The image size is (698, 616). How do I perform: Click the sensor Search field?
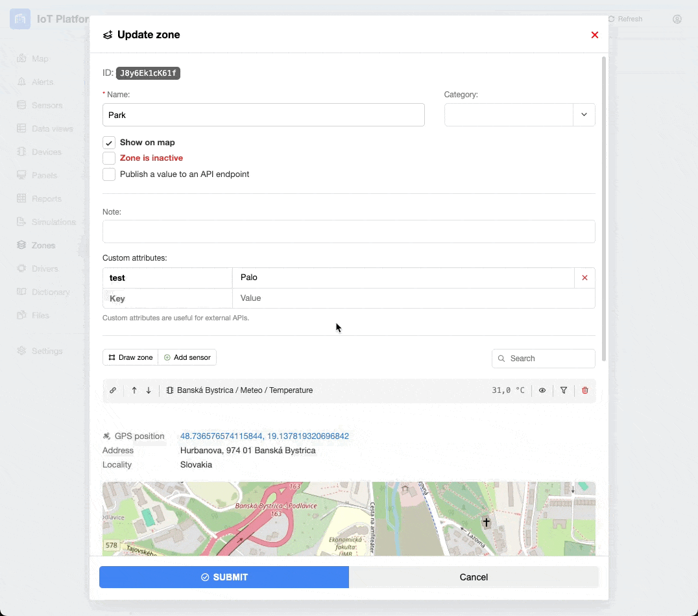click(x=549, y=358)
